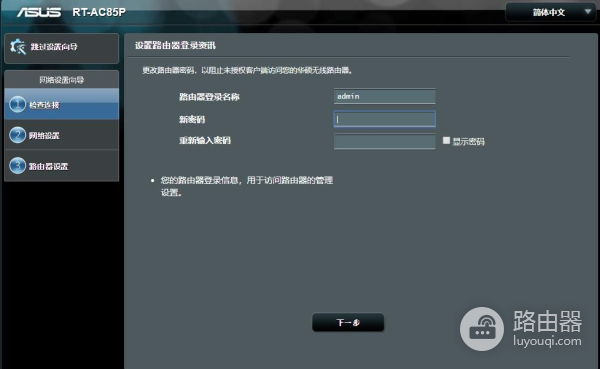Focus the 新密码 new password field
Screen dimensions: 600x369
(385, 119)
